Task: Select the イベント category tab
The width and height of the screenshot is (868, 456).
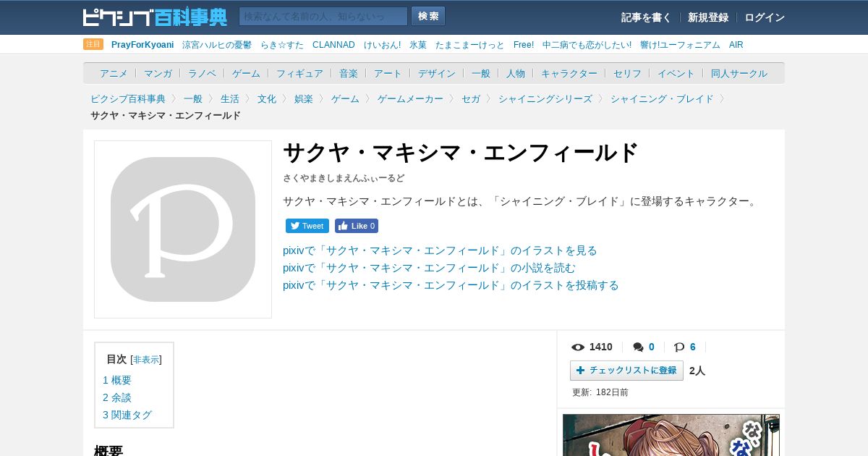Action: tap(676, 73)
